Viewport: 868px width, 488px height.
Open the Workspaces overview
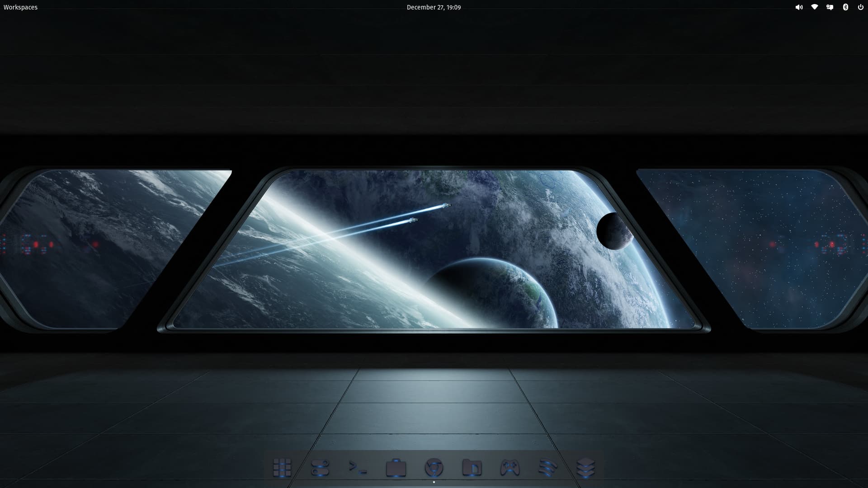pyautogui.click(x=20, y=7)
